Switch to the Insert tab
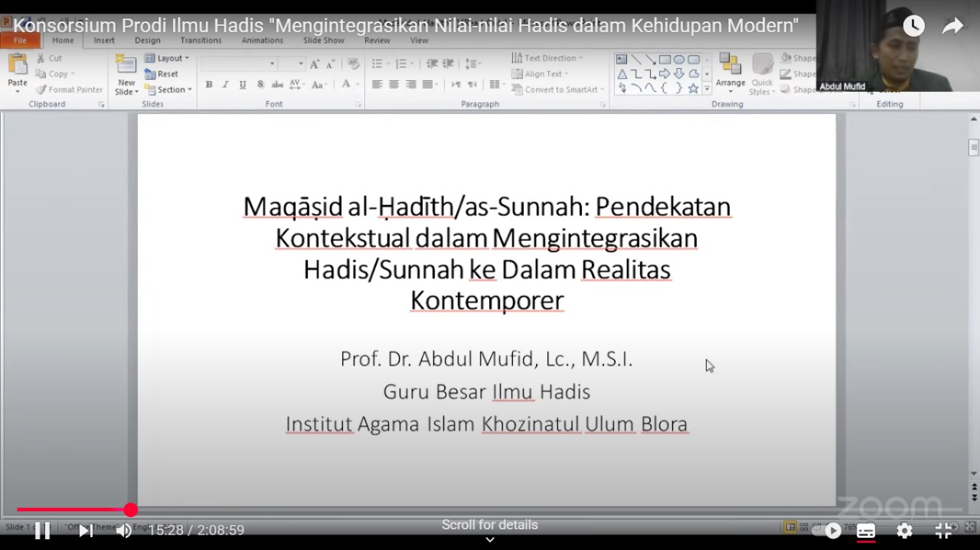Viewport: 980px width, 550px height. click(104, 41)
